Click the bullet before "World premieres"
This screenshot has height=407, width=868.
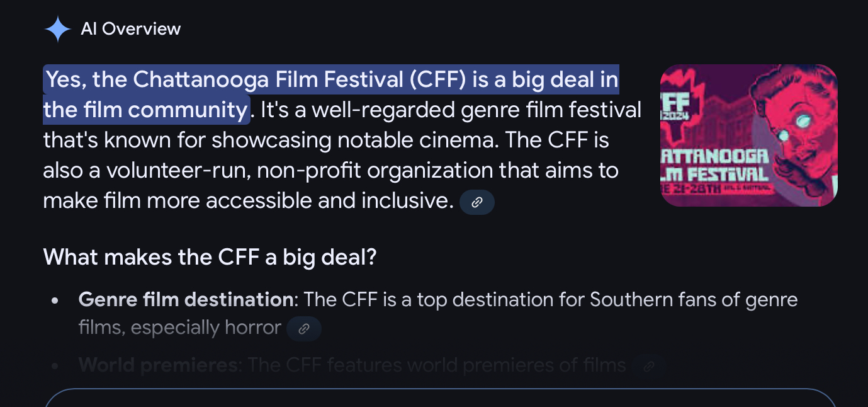pyautogui.click(x=55, y=365)
